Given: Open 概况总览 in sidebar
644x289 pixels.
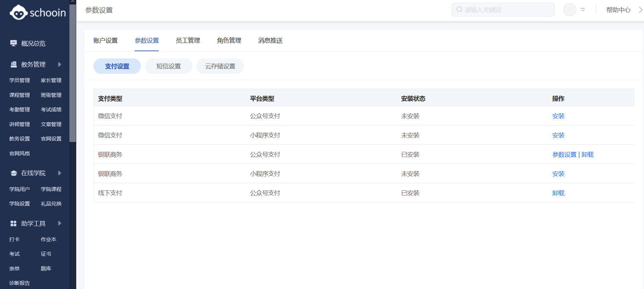Looking at the screenshot, I should 33,44.
